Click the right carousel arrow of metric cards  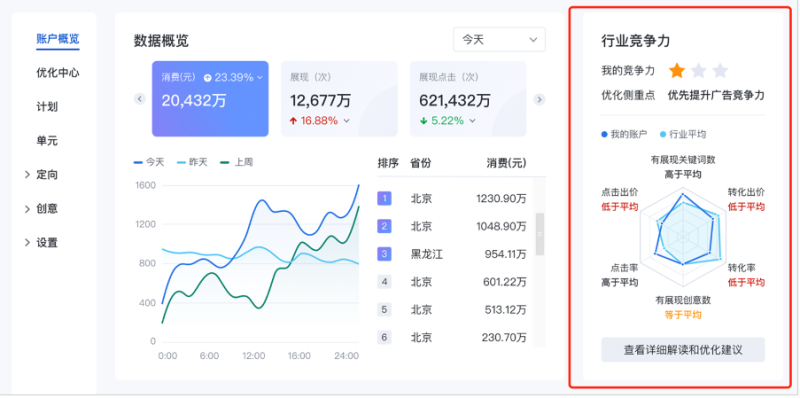click(539, 100)
